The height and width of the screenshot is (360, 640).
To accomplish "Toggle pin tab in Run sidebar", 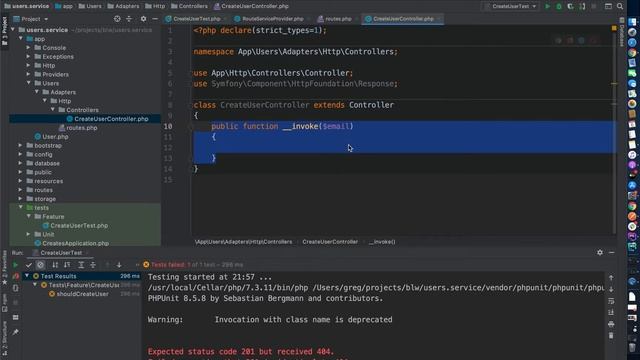I will coord(16,333).
